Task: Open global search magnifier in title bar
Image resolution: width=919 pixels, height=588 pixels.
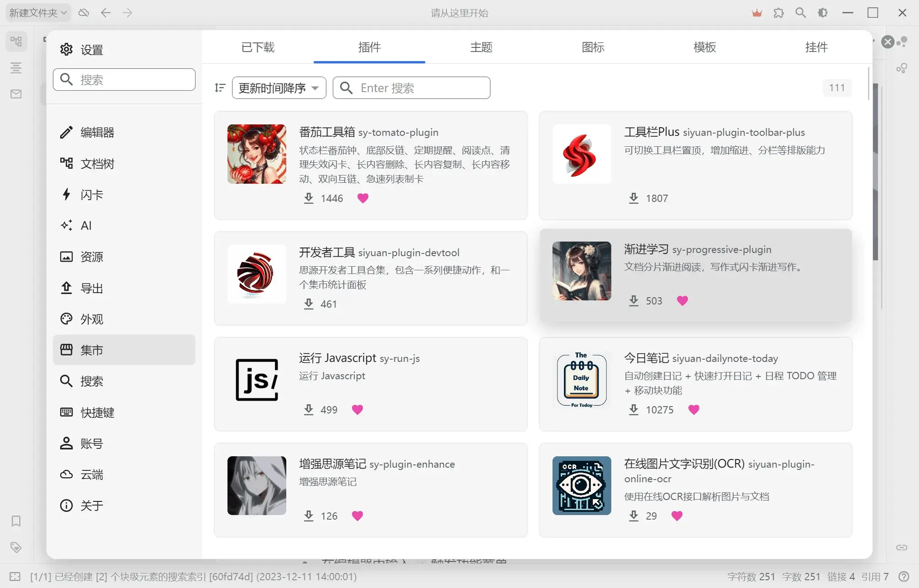Action: pyautogui.click(x=800, y=13)
